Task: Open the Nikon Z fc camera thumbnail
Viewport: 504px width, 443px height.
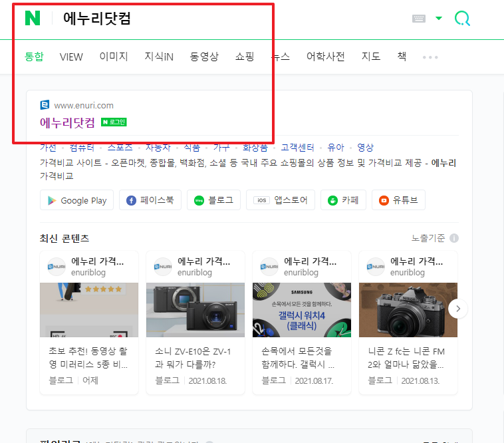Action: [408, 310]
